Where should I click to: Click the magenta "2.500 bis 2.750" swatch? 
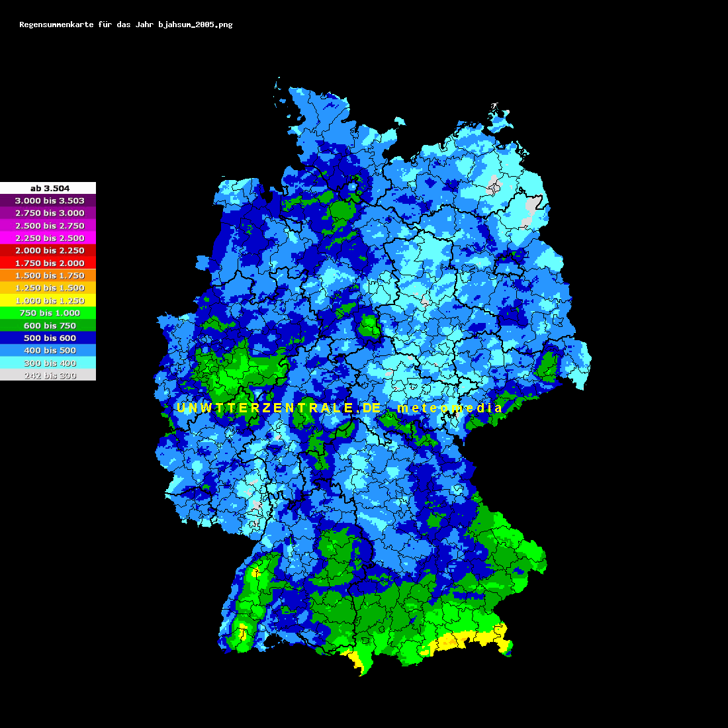click(x=48, y=226)
